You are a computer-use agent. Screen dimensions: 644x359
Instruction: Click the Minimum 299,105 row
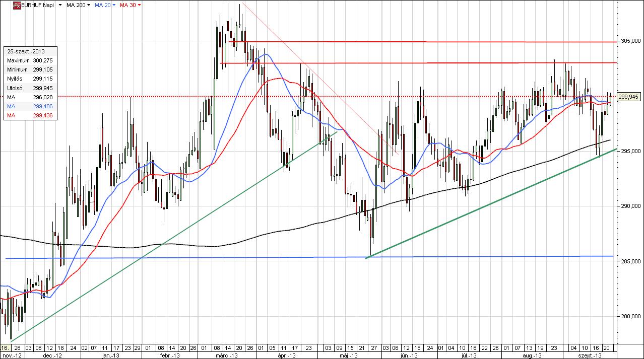[x=30, y=69]
